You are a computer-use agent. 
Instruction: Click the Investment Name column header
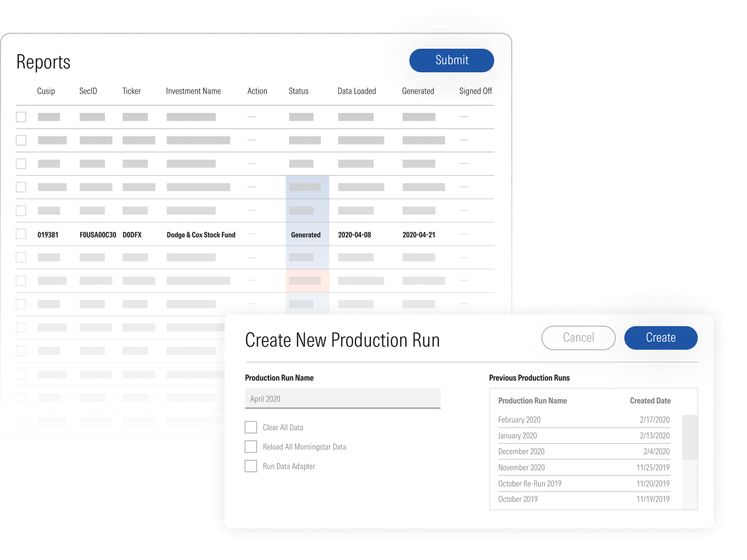193,91
